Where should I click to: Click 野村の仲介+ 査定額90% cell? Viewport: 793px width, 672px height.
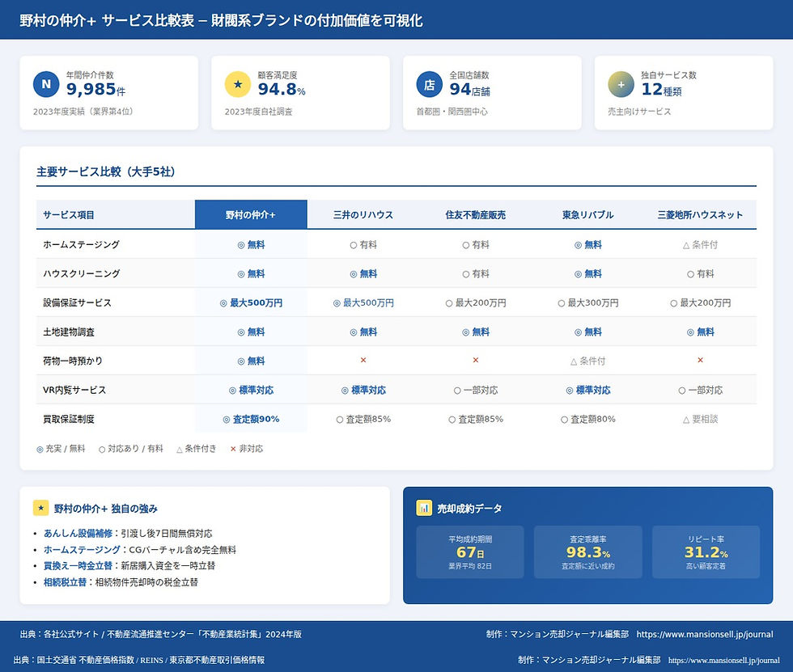pos(251,419)
